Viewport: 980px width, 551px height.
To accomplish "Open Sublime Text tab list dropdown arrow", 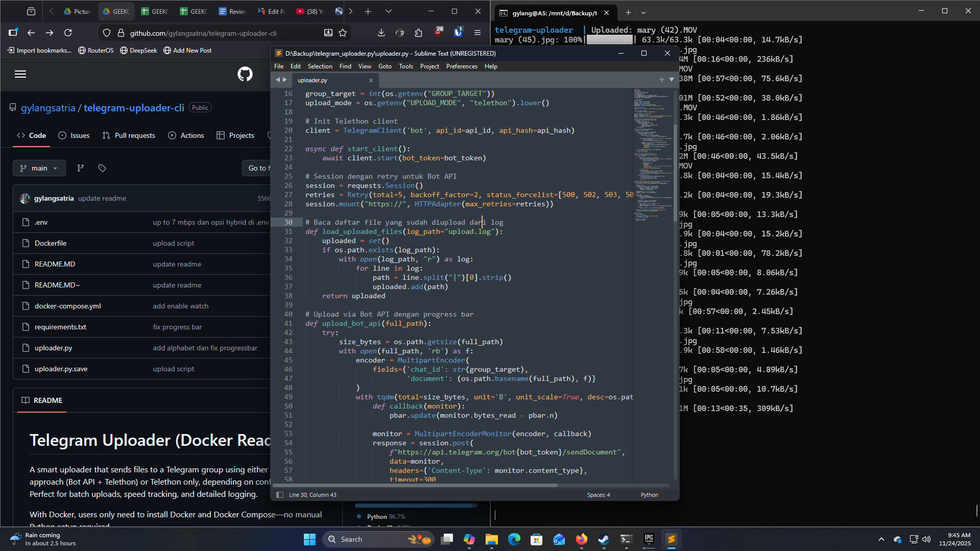I will pyautogui.click(x=672, y=80).
